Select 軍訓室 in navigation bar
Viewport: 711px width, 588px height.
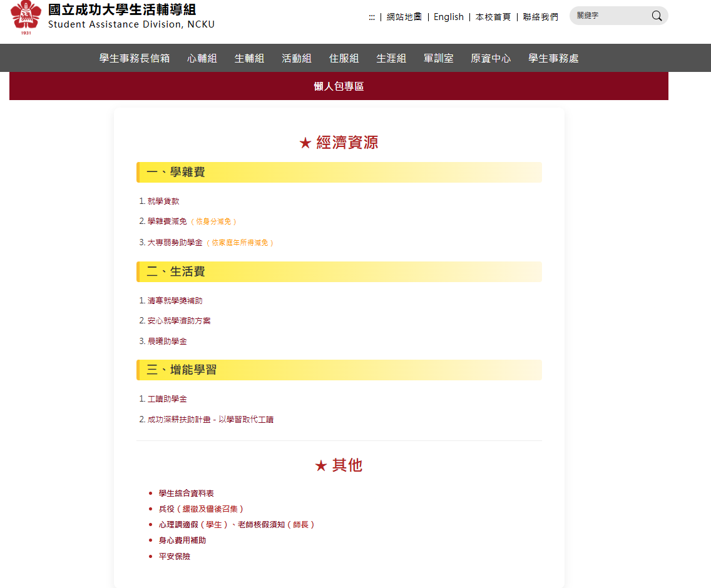coord(439,58)
